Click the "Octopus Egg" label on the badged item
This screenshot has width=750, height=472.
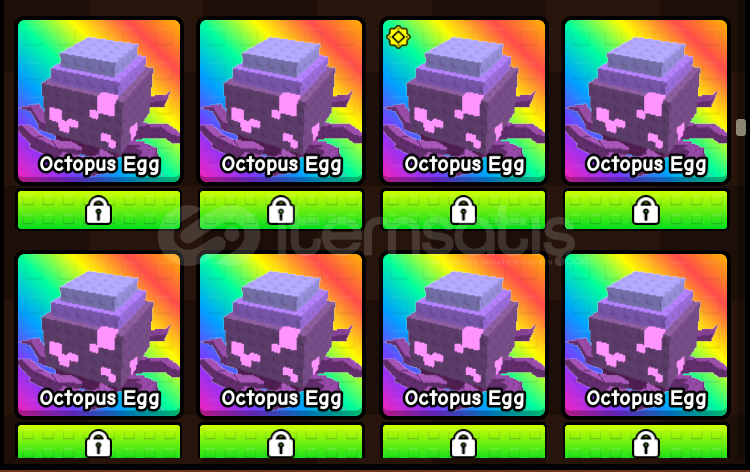(464, 165)
